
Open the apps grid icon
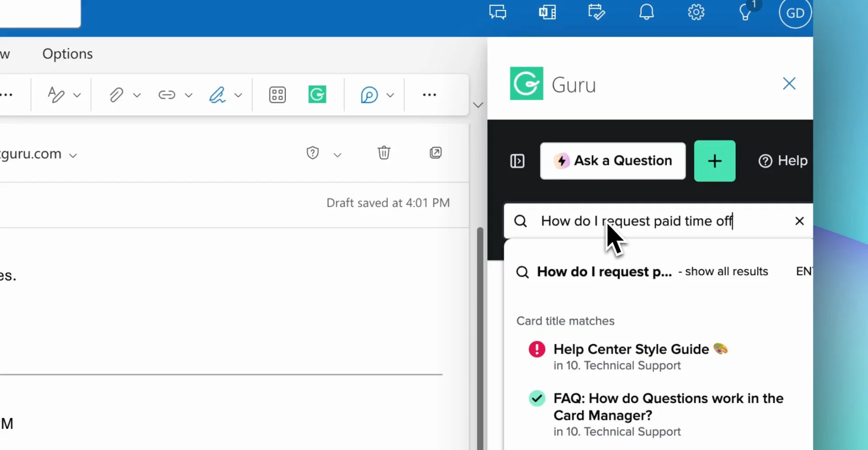277,95
